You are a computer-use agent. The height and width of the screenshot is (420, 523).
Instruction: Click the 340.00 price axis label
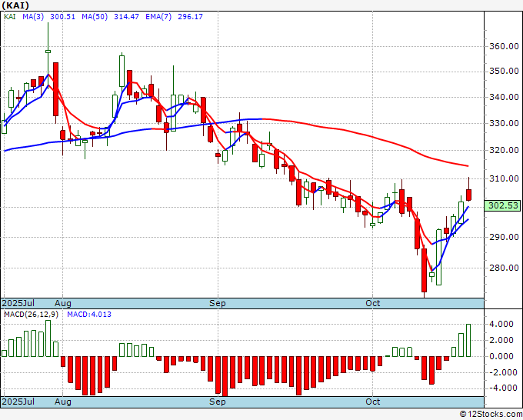click(x=504, y=97)
